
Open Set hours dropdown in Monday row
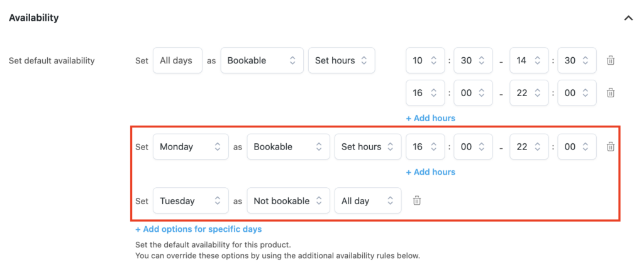click(x=367, y=146)
